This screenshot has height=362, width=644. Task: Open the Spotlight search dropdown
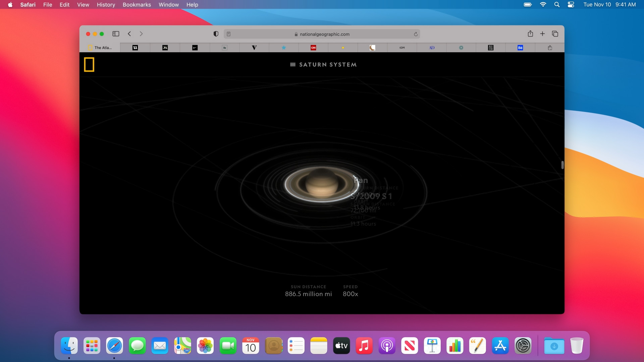pyautogui.click(x=557, y=5)
